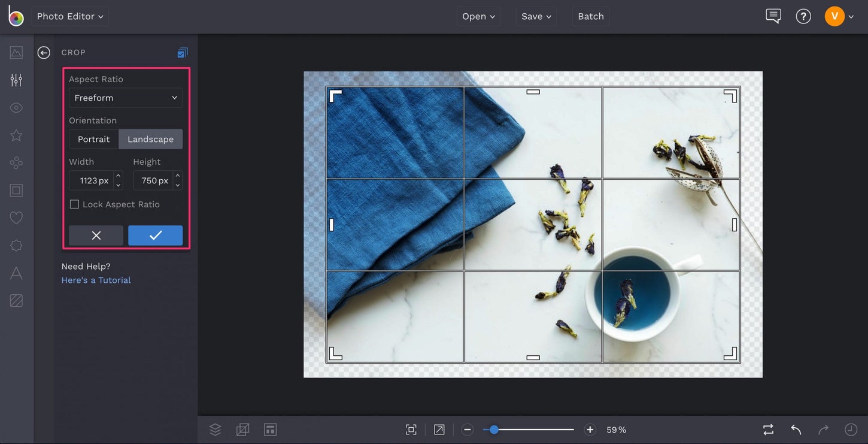
Task: Open the edit History (clock icon)
Action: [851, 429]
